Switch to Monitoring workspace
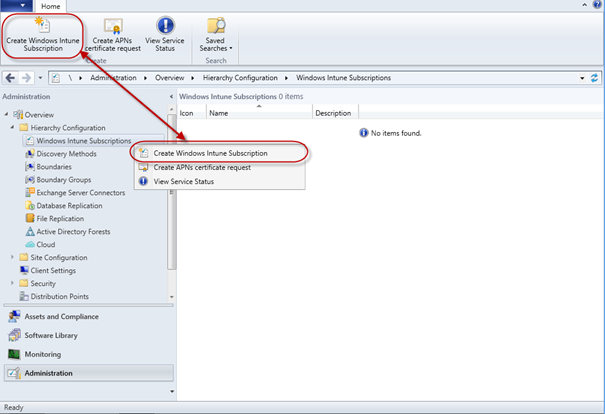 (x=88, y=354)
